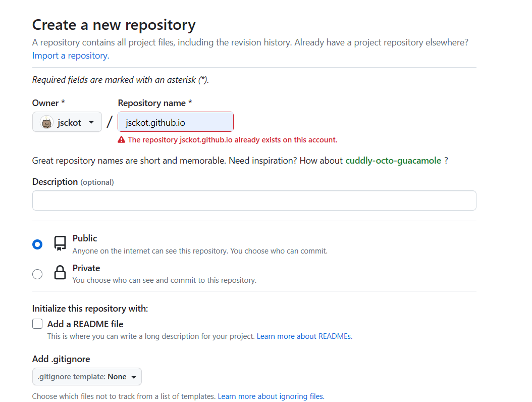
Task: Click 'Initialize this repository with:' heading
Action: click(90, 308)
